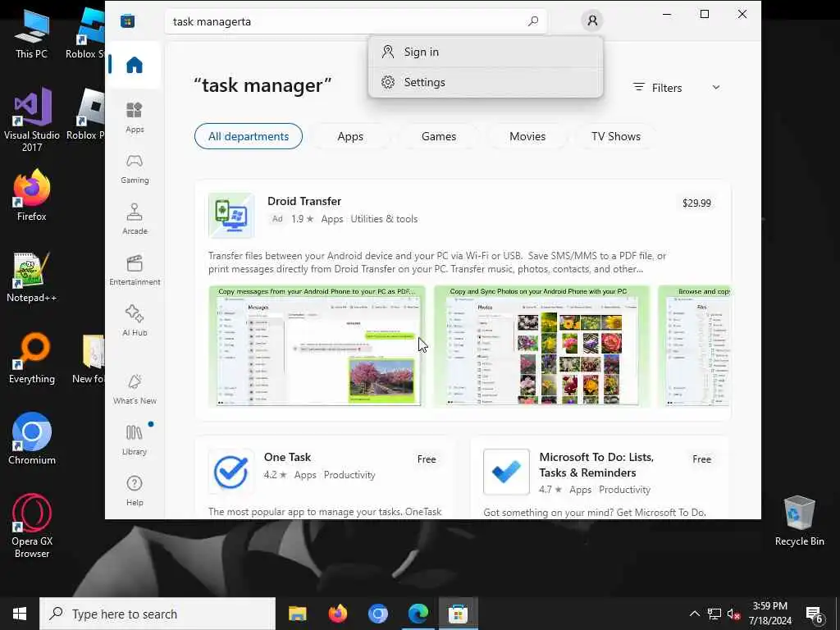Select the TV Shows department filter

pos(615,136)
